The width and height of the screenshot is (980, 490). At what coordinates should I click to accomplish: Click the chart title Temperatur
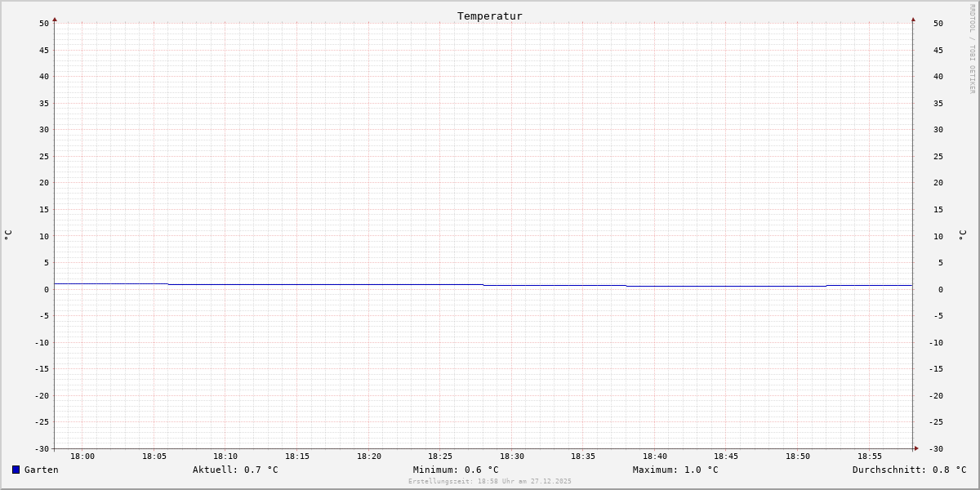pos(490,16)
